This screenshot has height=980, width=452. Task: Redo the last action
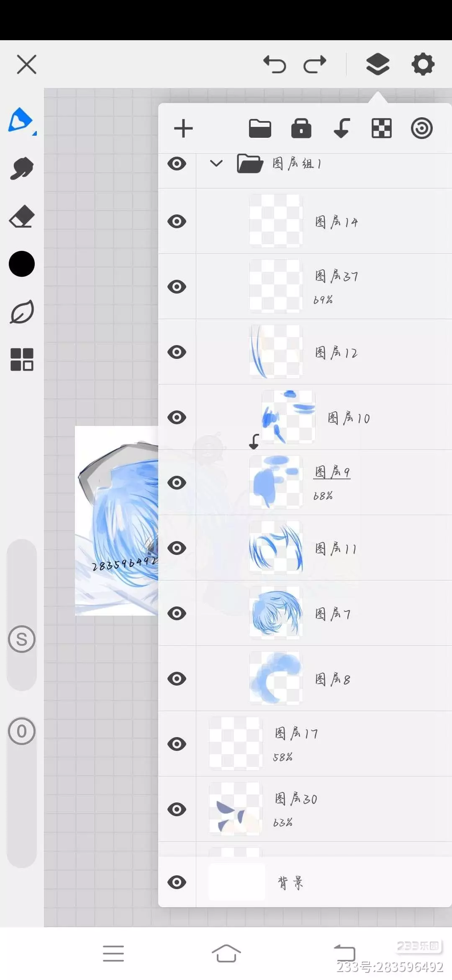(x=315, y=64)
